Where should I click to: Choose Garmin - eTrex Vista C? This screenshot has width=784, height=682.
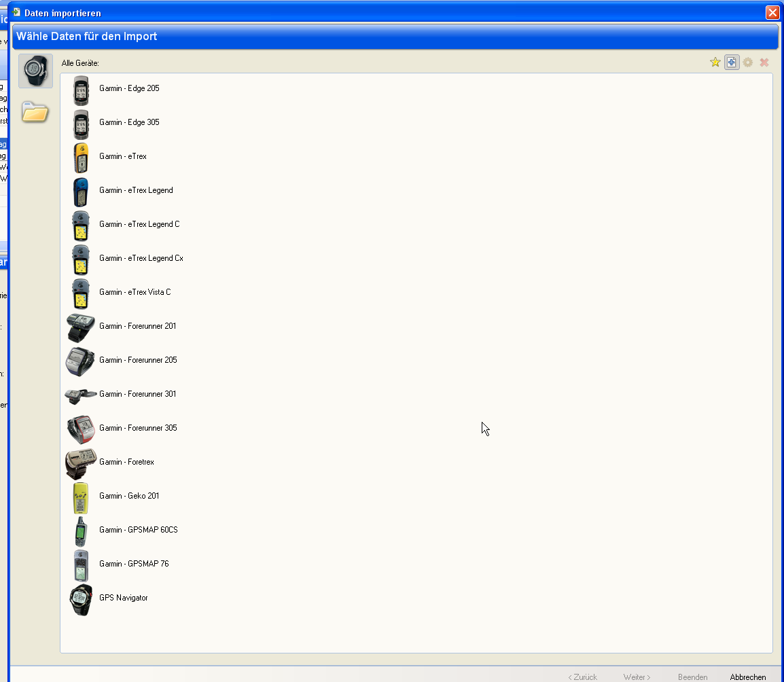pos(135,292)
